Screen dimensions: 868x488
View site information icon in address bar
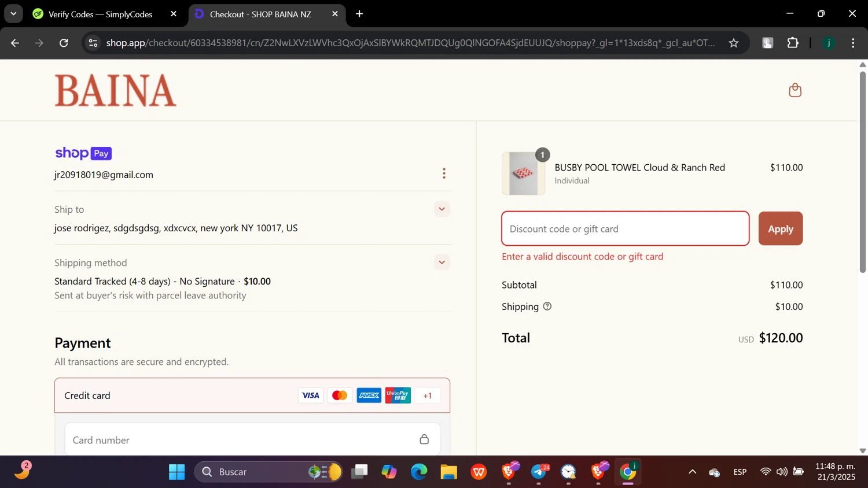[x=93, y=43]
